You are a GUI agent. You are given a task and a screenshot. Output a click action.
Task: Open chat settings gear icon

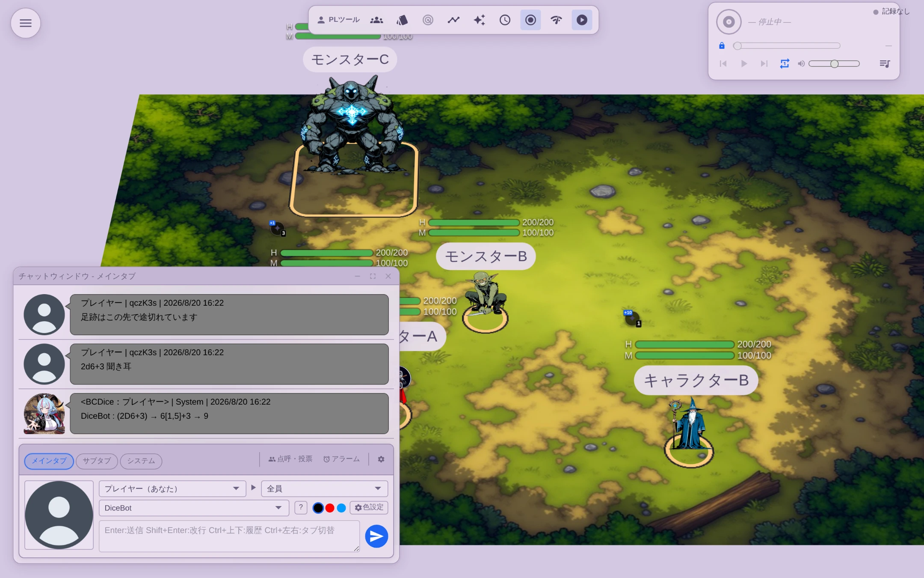tap(381, 459)
